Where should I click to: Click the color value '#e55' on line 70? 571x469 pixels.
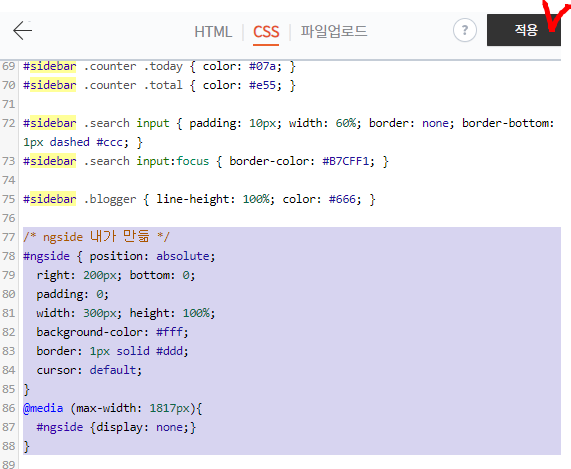pos(262,85)
